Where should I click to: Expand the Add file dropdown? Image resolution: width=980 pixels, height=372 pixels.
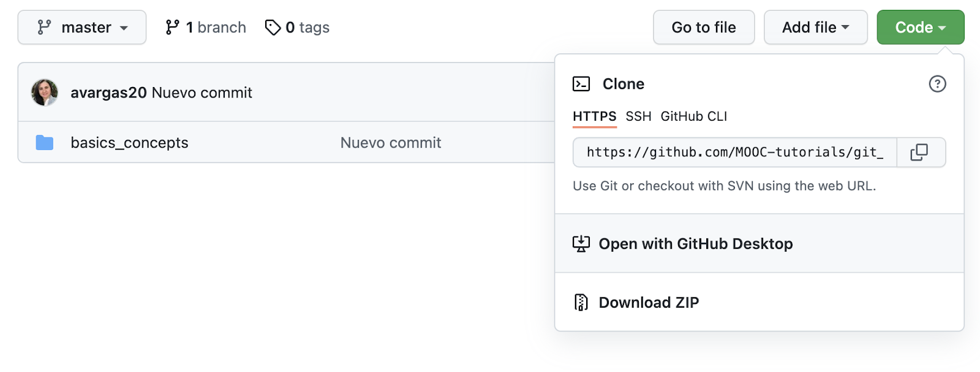pos(815,28)
